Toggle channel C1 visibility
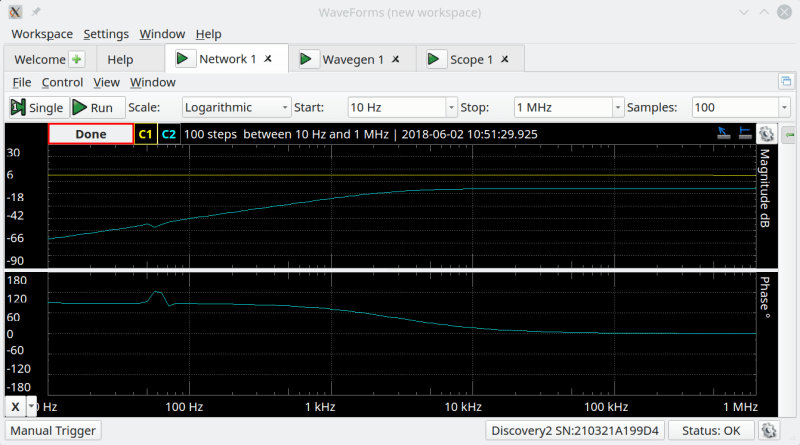 point(145,134)
